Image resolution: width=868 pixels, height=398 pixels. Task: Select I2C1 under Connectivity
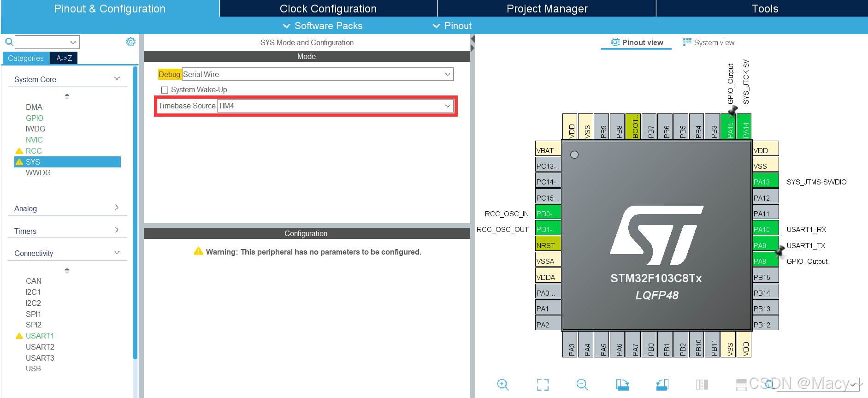click(x=33, y=292)
